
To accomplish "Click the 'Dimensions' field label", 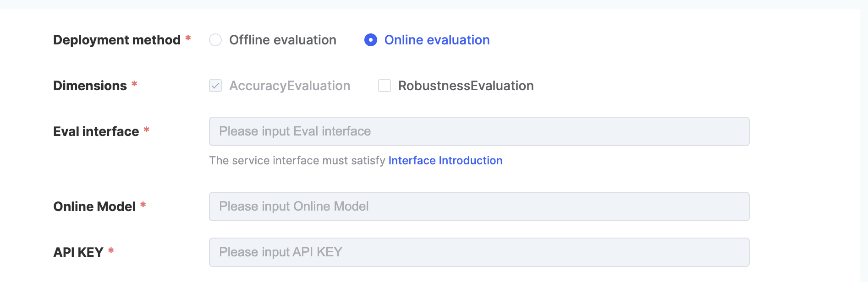I will pos(90,86).
